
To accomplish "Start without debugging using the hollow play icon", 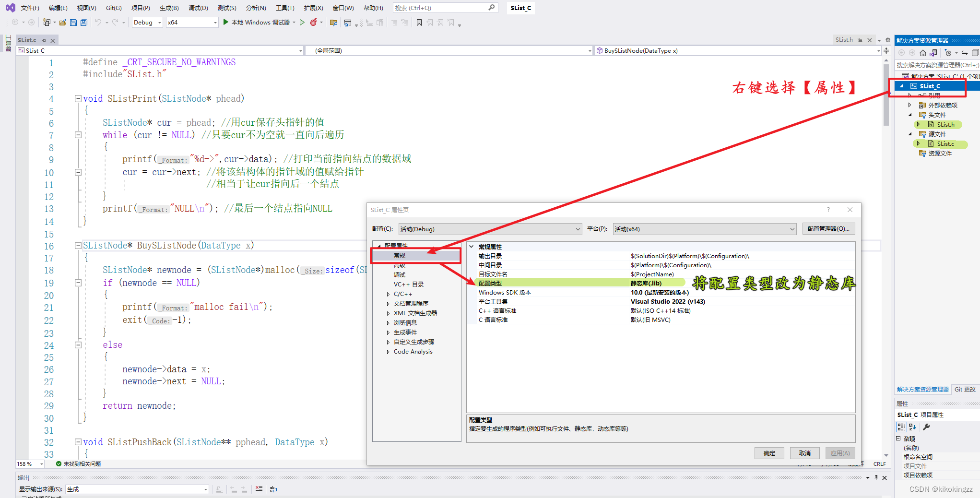I will point(302,22).
